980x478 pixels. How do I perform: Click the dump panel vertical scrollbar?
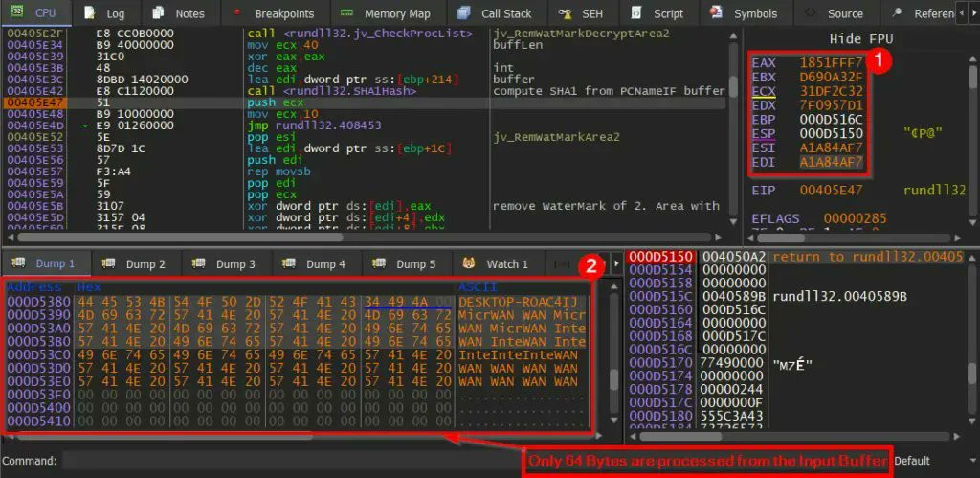615,356
